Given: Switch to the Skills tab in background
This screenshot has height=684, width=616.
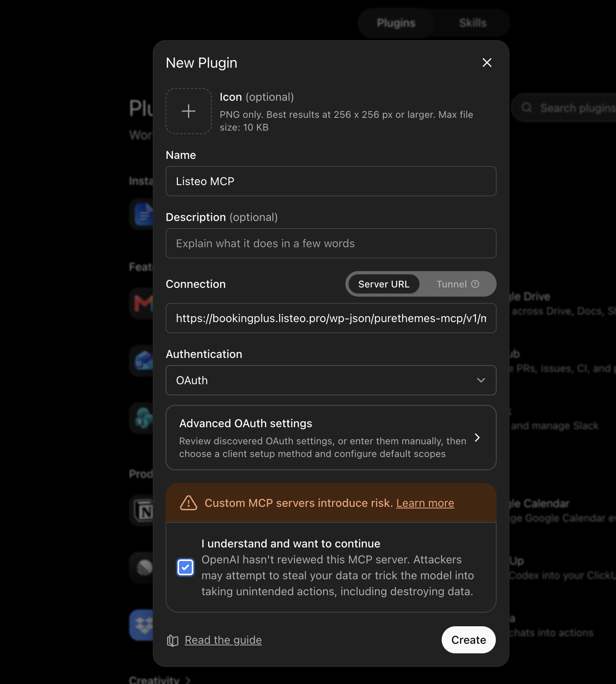Looking at the screenshot, I should point(473,23).
